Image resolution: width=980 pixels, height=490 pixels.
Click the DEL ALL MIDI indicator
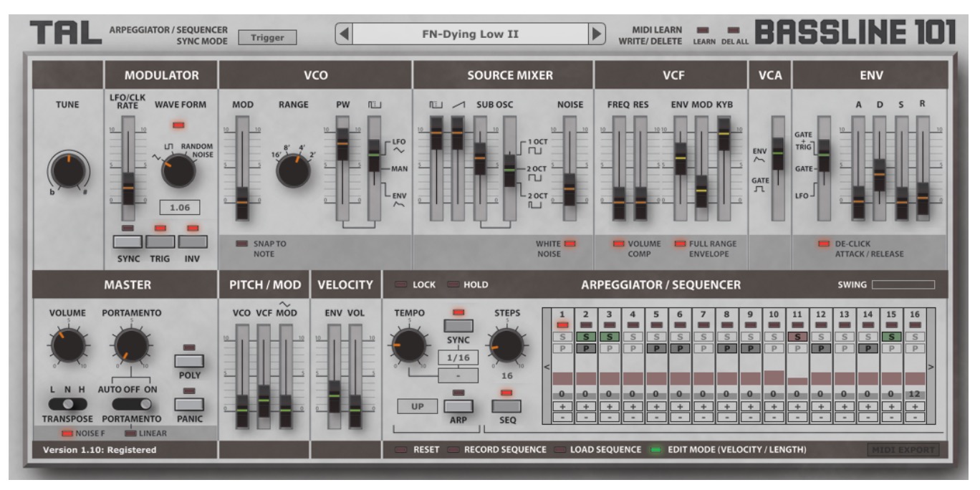click(x=733, y=30)
